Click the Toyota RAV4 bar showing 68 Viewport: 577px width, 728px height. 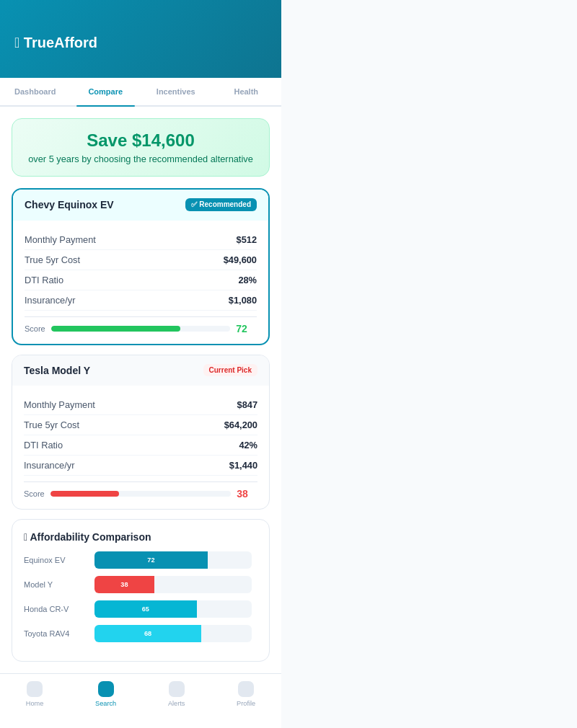(148, 634)
